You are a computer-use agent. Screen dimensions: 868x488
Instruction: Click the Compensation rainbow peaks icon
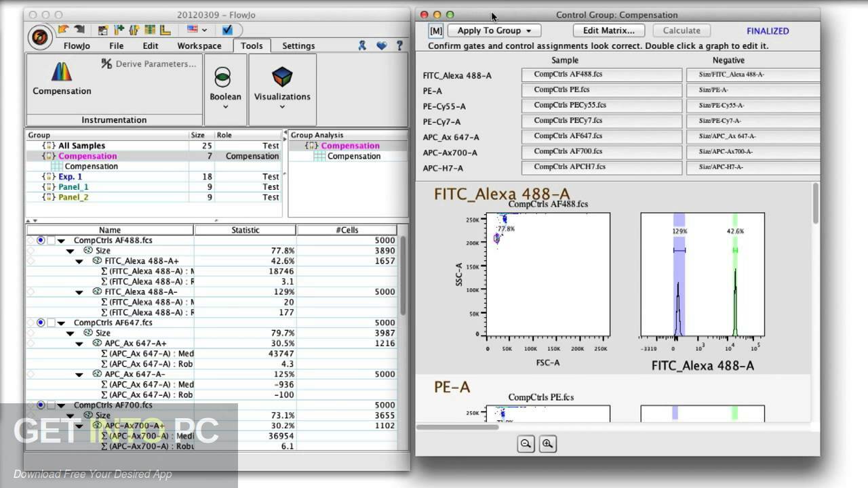coord(62,71)
